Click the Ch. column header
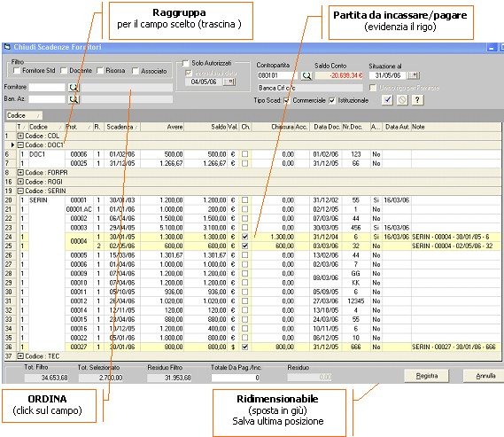Screen dimensions: 504x437 pos(245,127)
